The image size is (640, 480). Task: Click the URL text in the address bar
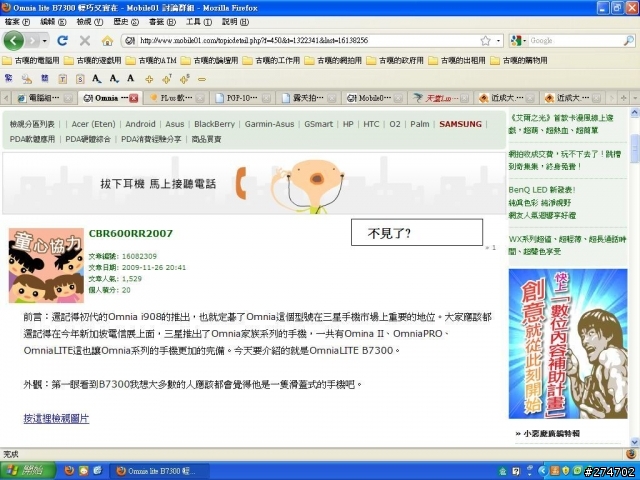coord(254,40)
